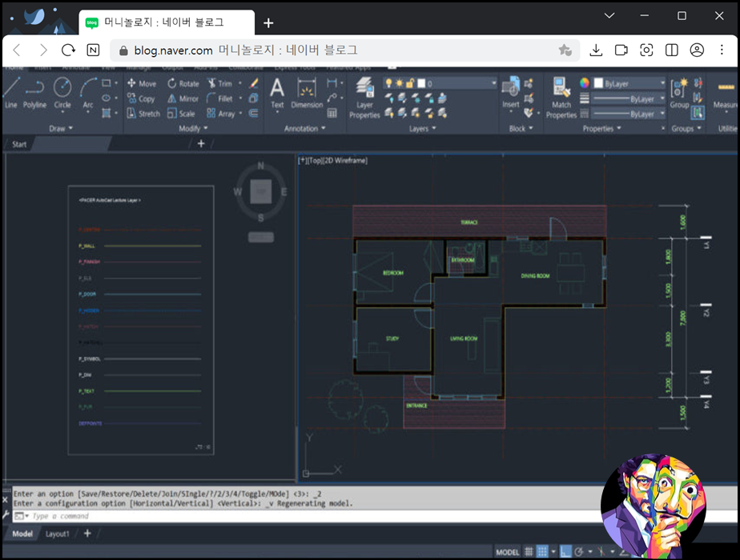
Task: Select the Hatch tool icon
Action: point(107,113)
